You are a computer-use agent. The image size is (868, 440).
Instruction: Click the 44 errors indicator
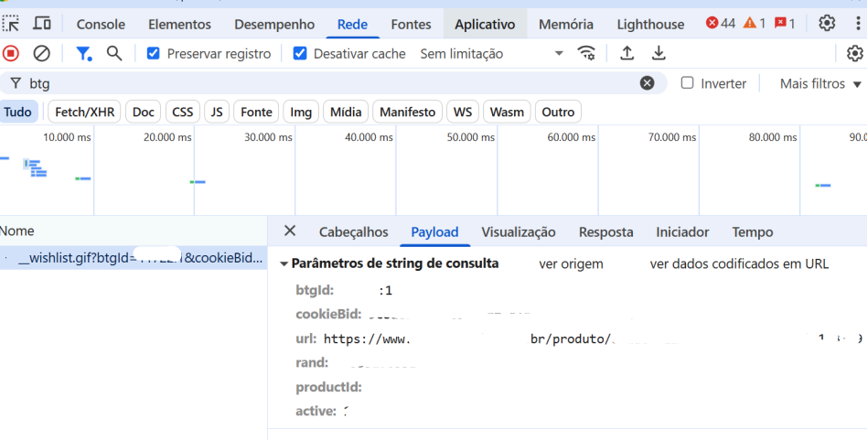720,23
